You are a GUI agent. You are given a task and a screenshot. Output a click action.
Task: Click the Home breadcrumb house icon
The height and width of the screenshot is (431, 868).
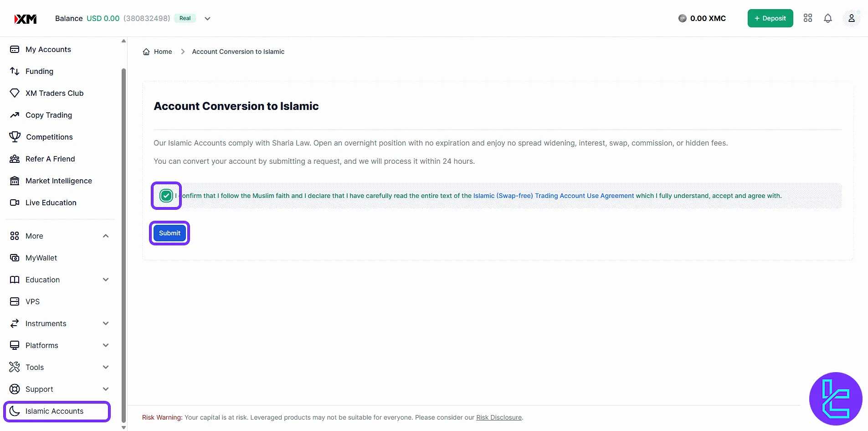pos(146,52)
